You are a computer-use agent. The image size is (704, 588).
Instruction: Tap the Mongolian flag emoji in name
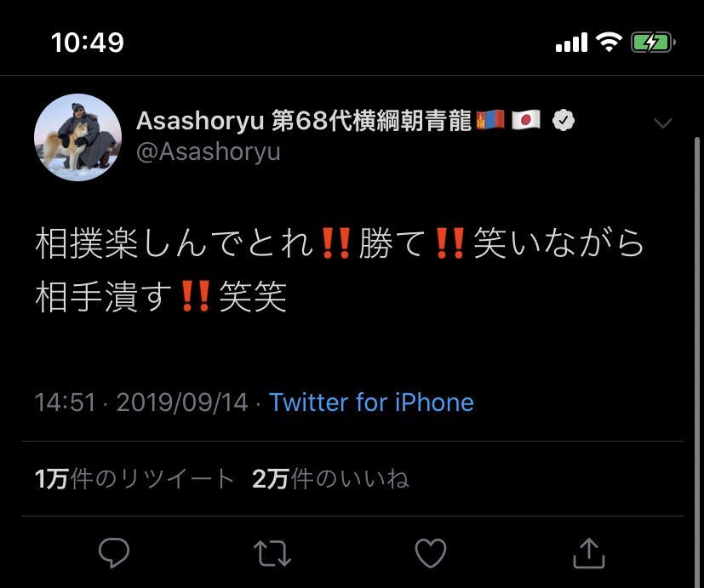pos(490,120)
